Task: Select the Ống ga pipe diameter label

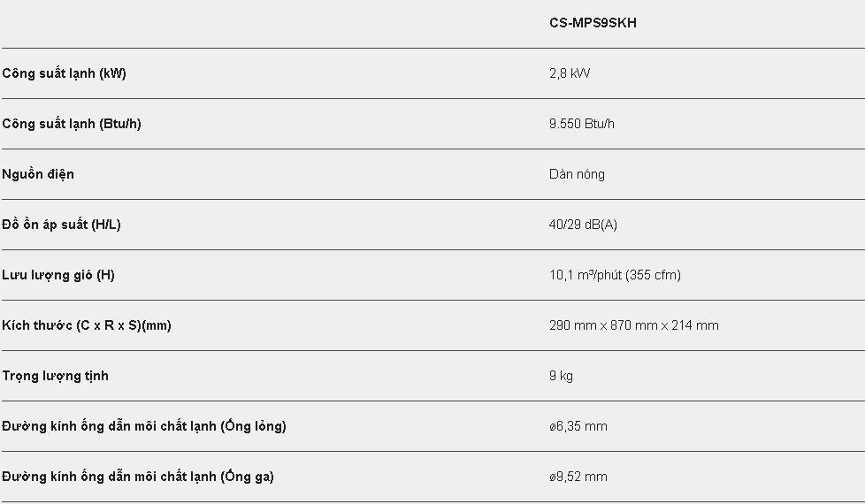Action: (x=138, y=477)
